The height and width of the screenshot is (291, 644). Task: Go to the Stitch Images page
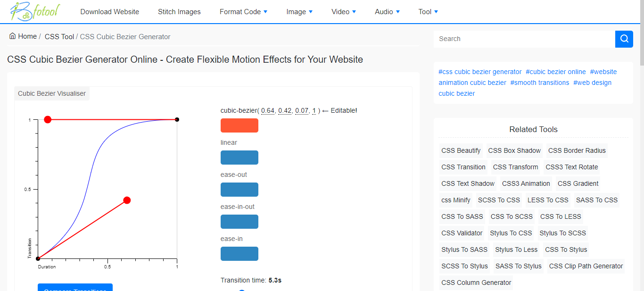point(179,12)
